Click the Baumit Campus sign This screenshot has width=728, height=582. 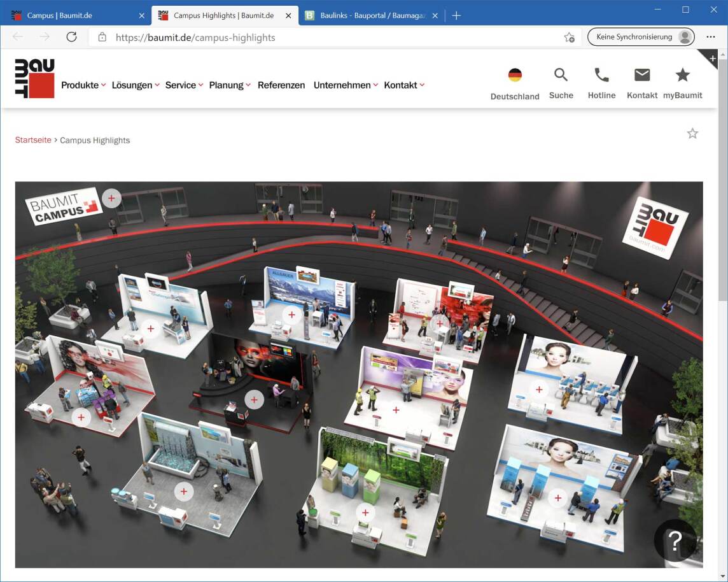(x=64, y=207)
